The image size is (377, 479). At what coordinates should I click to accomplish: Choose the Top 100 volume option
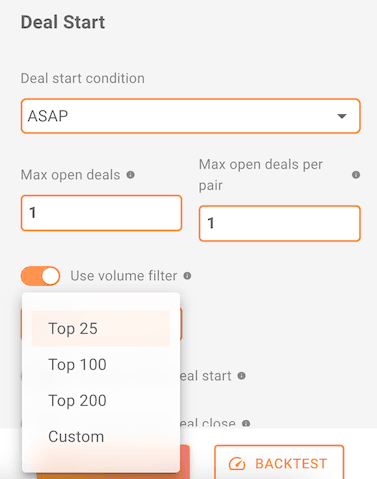(101, 364)
